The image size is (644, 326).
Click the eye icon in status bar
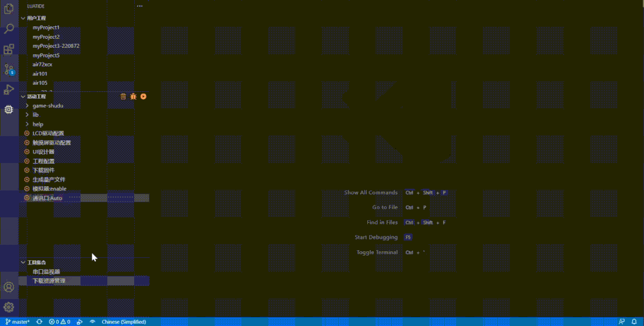92,322
